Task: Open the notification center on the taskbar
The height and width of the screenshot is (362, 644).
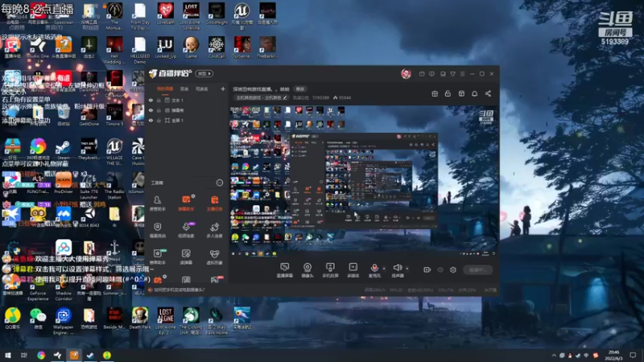Action: click(x=633, y=356)
